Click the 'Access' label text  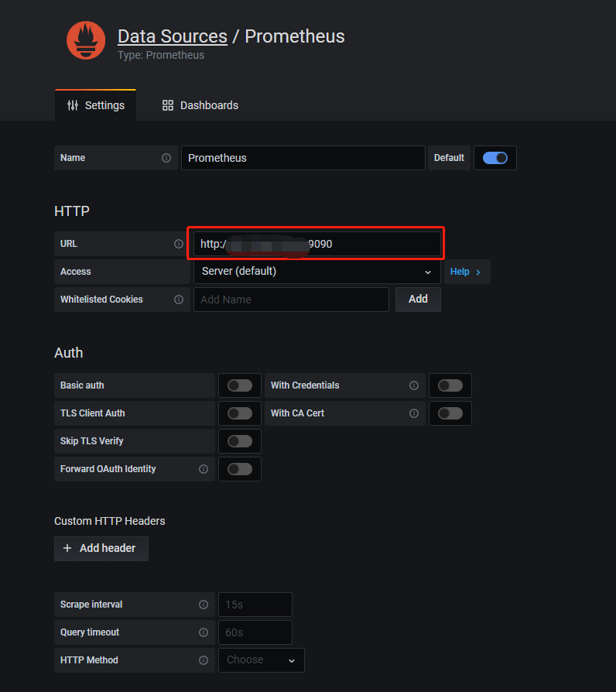click(76, 272)
